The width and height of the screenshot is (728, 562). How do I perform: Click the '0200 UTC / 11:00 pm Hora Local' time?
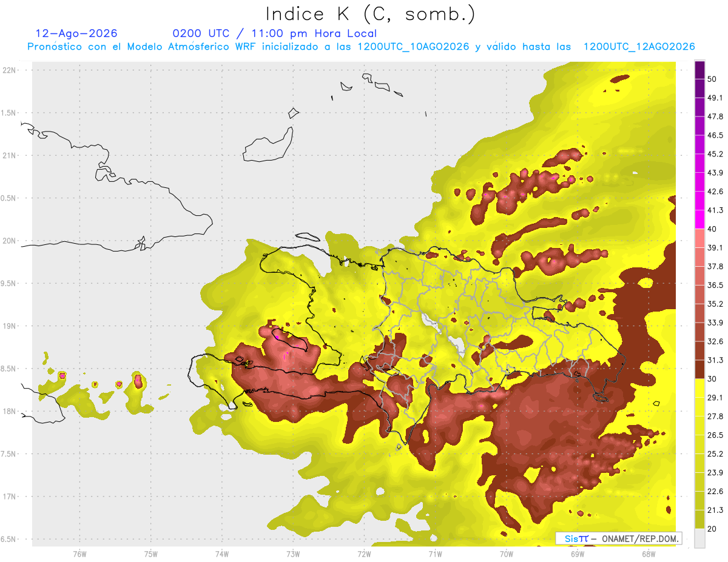point(275,33)
